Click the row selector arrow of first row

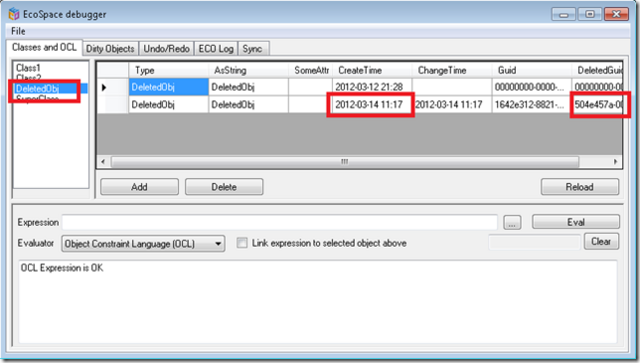click(x=104, y=87)
